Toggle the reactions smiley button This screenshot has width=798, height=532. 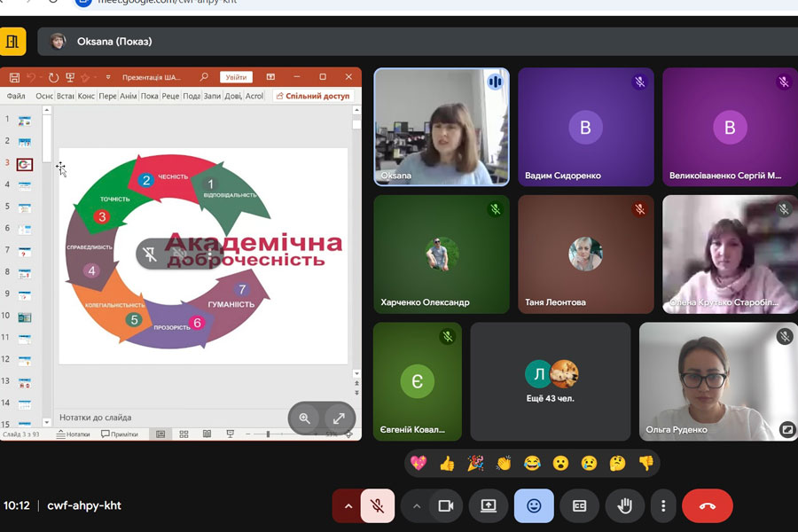coord(534,506)
